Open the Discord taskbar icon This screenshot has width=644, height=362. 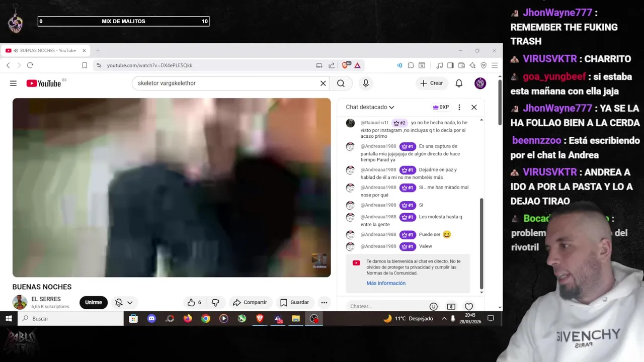pos(151,318)
